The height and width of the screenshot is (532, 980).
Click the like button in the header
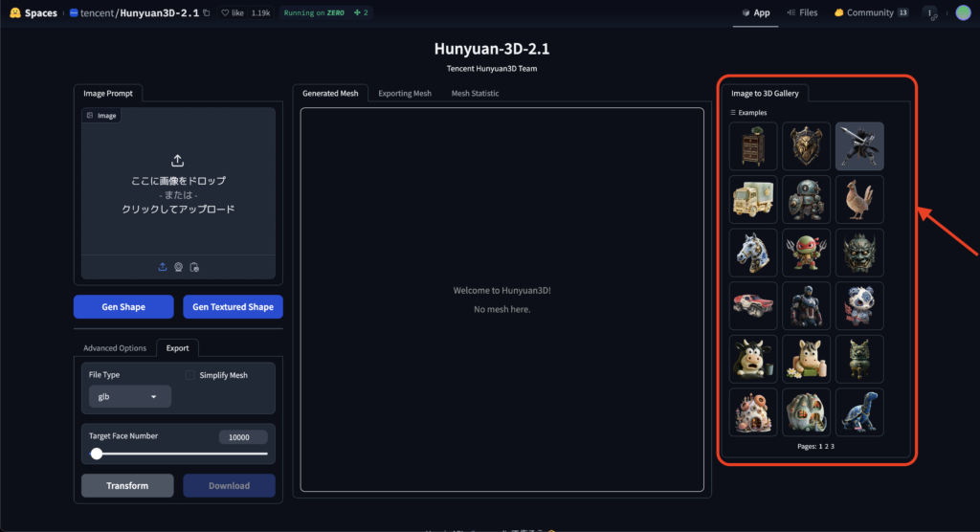click(x=233, y=12)
